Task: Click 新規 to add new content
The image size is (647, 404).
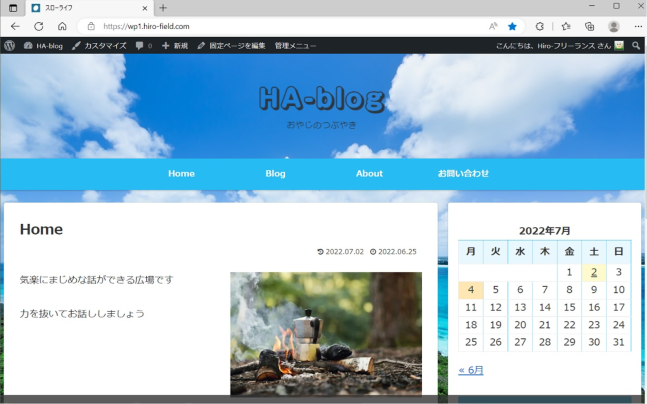Action: pyautogui.click(x=175, y=46)
